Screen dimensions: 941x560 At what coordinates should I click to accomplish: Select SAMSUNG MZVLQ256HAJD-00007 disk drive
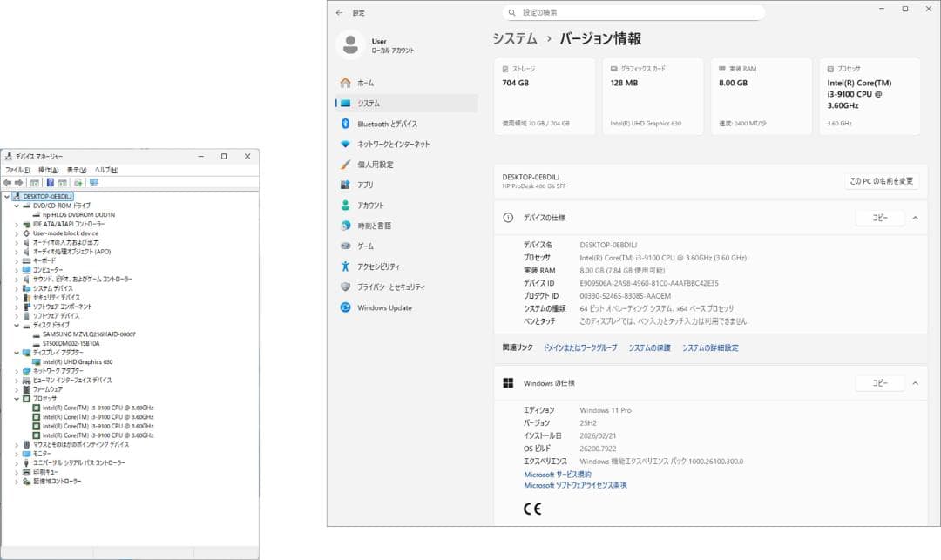click(x=89, y=334)
